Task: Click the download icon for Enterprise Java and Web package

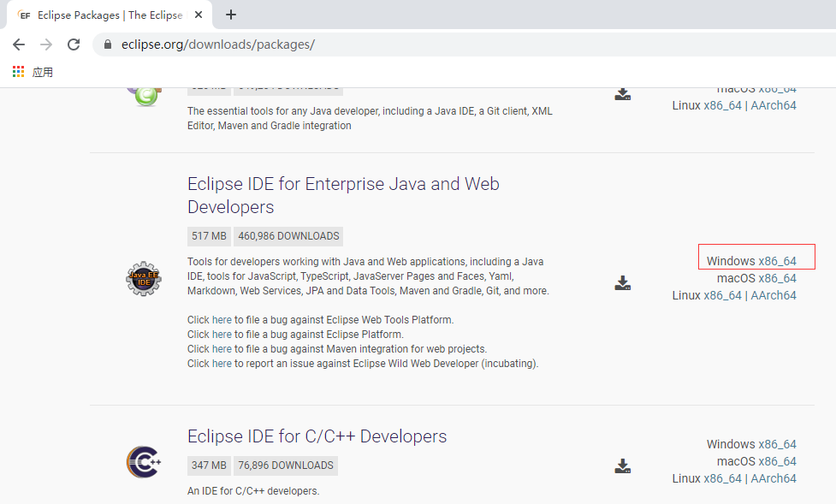Action: [623, 283]
